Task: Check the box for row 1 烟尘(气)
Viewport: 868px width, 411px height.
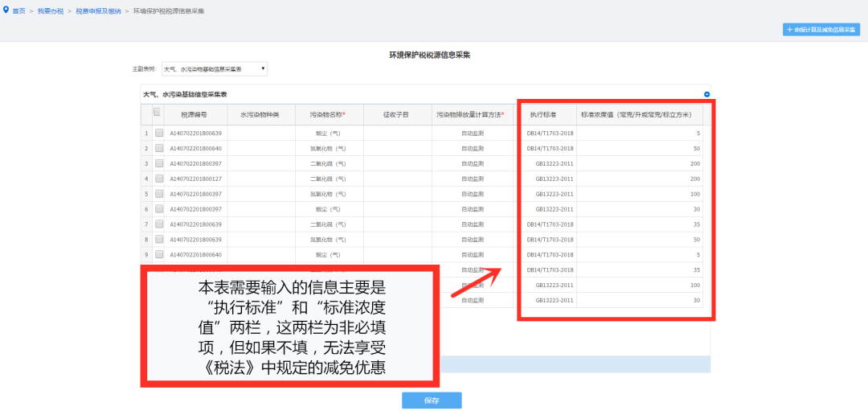Action: pos(159,133)
